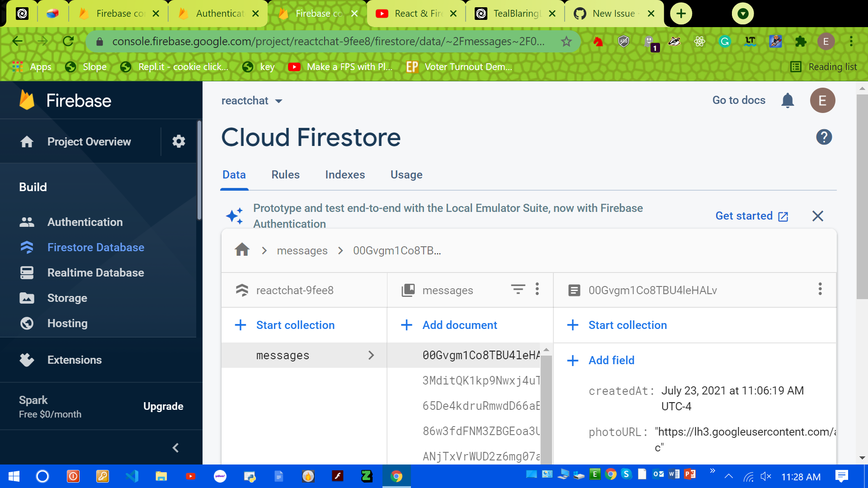The image size is (868, 488).
Task: Click Add field button
Action: coord(601,360)
